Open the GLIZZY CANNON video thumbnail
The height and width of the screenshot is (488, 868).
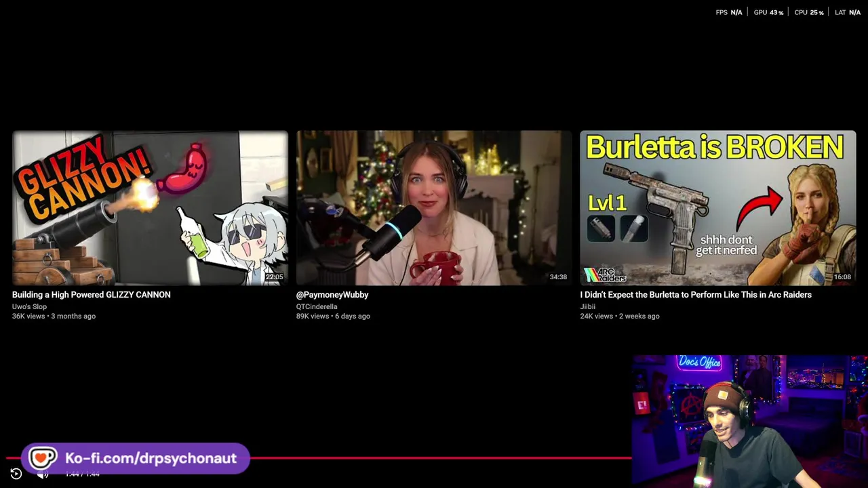tap(150, 208)
